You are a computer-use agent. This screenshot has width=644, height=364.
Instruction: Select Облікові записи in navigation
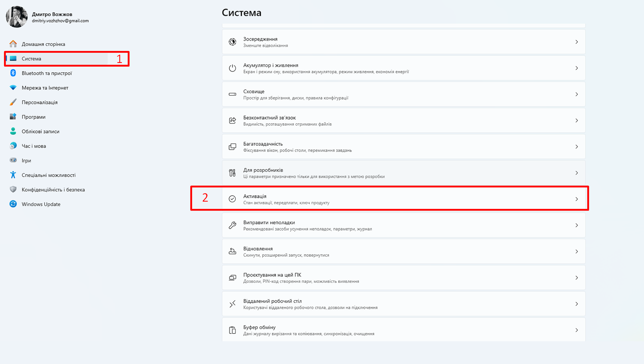point(40,132)
